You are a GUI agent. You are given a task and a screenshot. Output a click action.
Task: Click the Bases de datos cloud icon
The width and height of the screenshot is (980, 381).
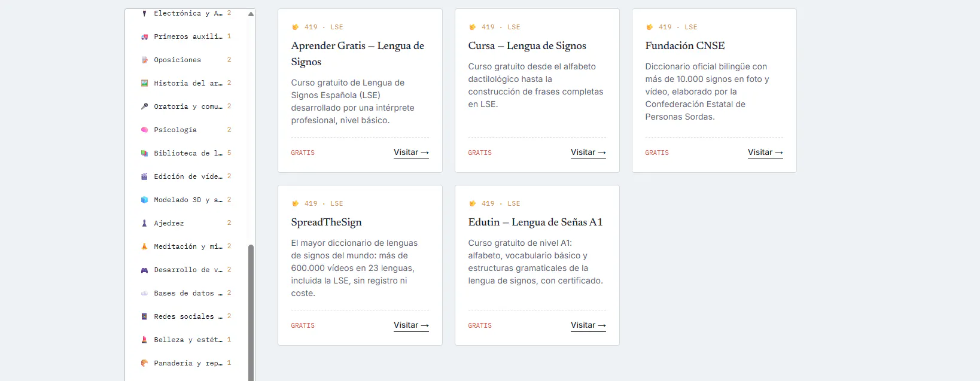pos(144,293)
